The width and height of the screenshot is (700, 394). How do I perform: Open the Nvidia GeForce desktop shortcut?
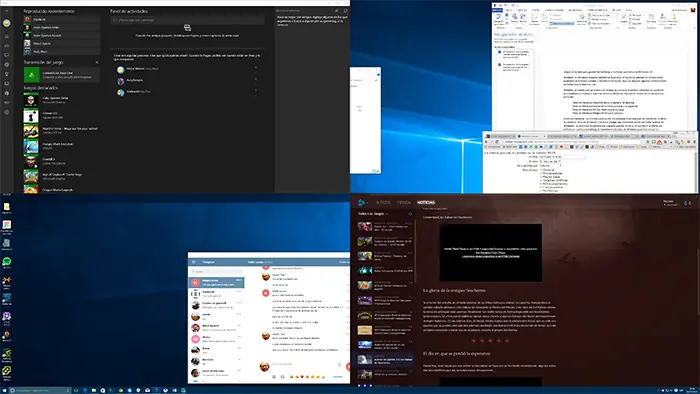coord(6,356)
